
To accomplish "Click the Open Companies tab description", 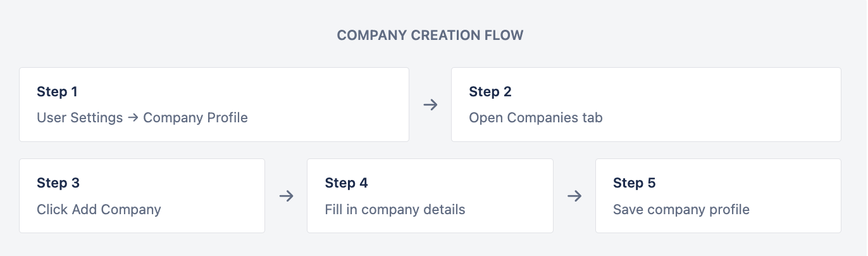I will (x=536, y=118).
